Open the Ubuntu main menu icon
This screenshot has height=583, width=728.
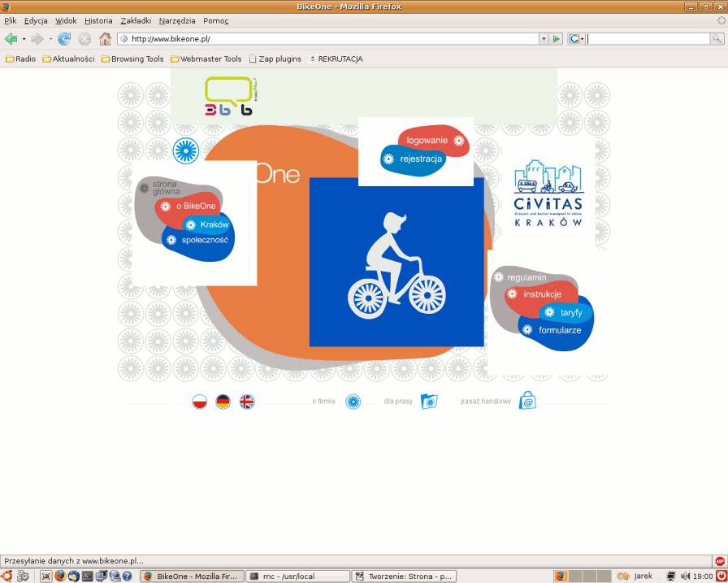pyautogui.click(x=6, y=576)
